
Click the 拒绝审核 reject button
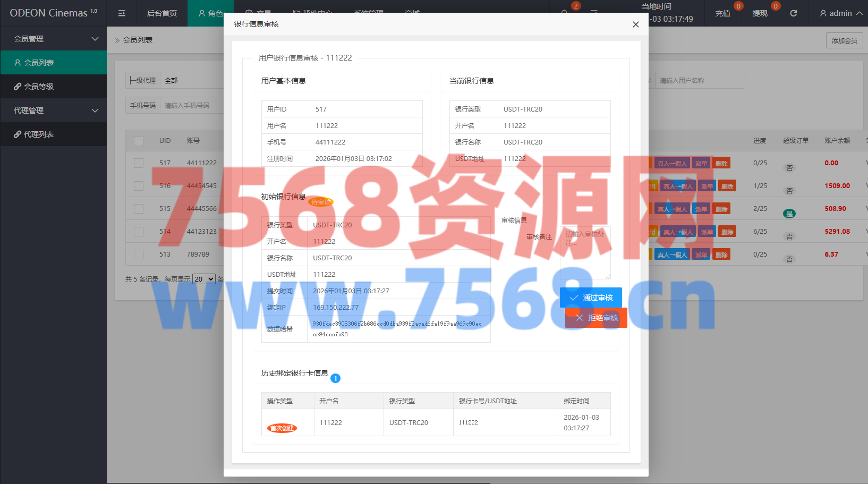[x=596, y=318]
